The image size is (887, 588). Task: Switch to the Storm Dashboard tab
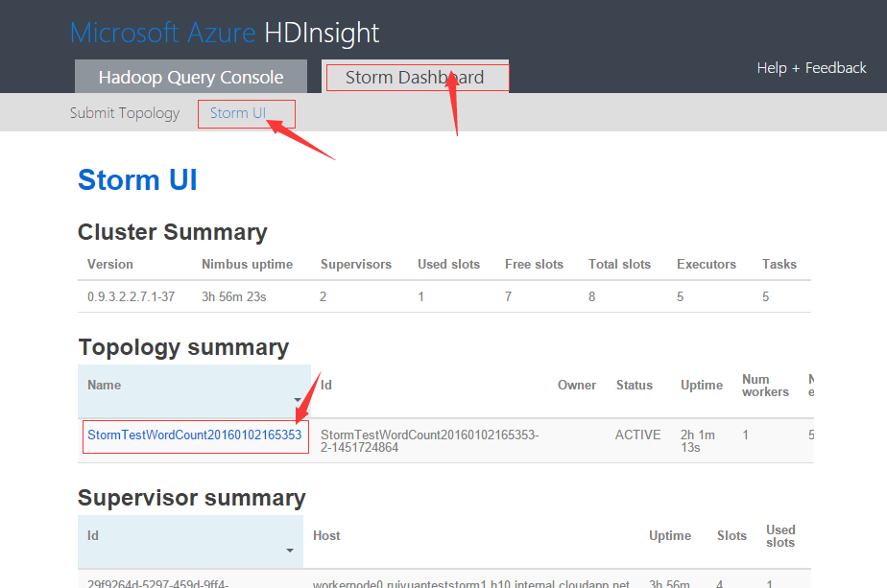coord(415,78)
